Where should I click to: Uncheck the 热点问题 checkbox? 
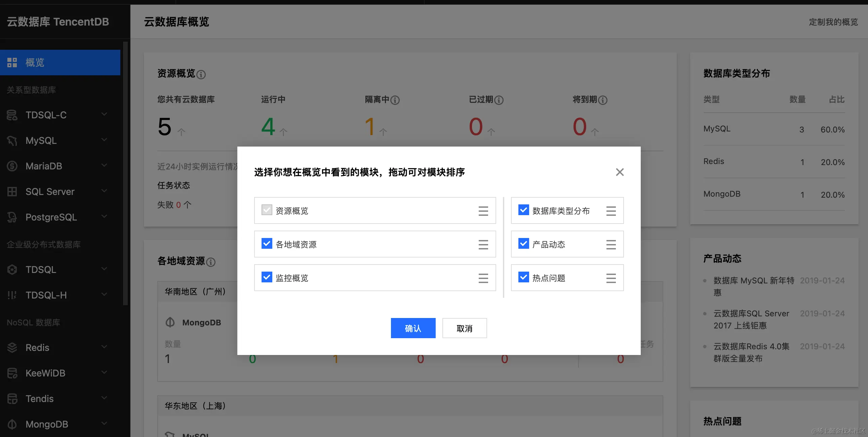pos(524,277)
